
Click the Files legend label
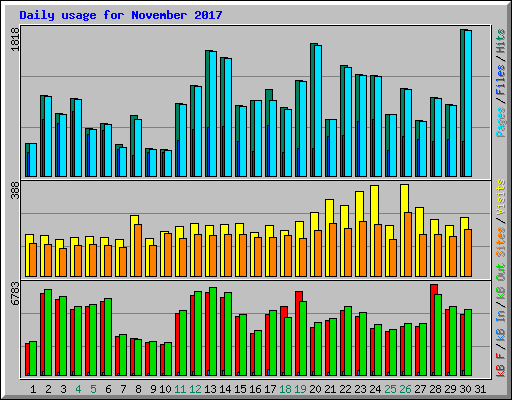[x=500, y=80]
